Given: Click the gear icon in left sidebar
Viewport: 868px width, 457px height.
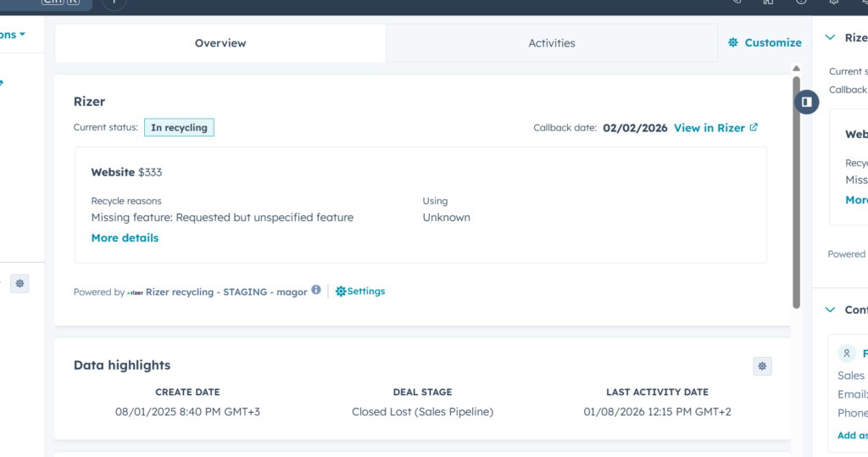Looking at the screenshot, I should pos(19,284).
